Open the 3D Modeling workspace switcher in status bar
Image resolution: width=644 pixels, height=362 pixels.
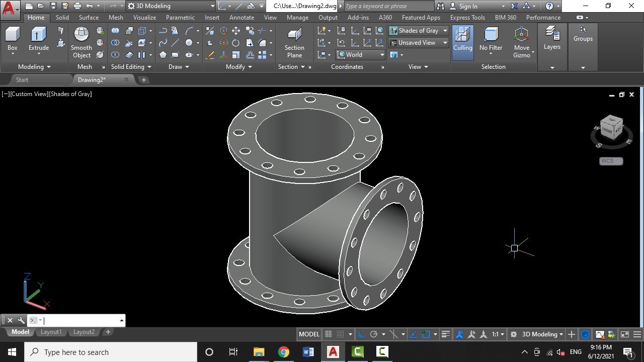[542, 334]
